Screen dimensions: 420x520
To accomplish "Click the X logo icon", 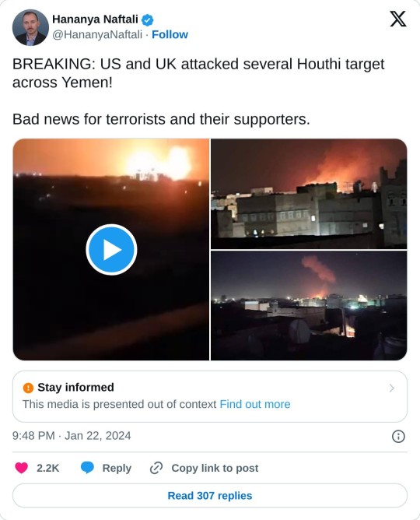I will coord(397,19).
